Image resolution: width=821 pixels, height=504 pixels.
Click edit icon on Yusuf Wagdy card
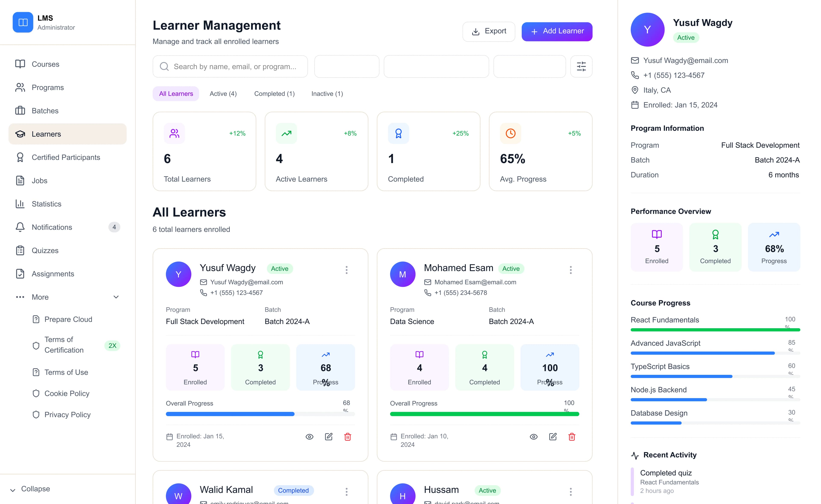(x=329, y=437)
